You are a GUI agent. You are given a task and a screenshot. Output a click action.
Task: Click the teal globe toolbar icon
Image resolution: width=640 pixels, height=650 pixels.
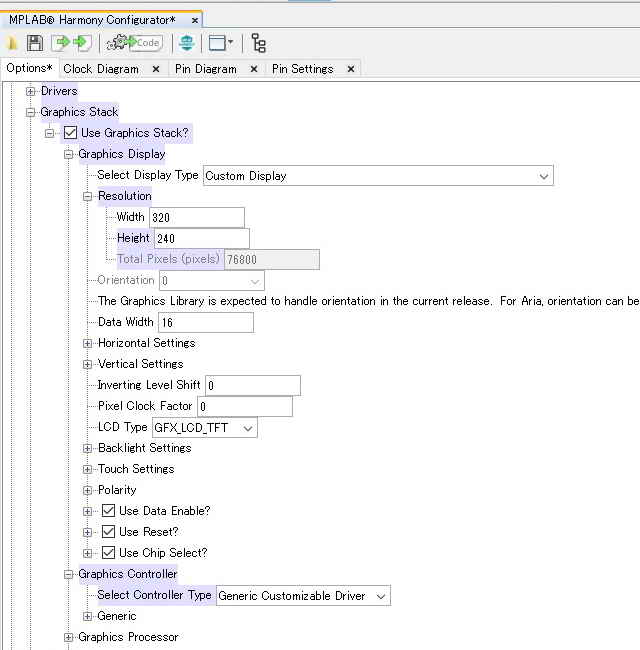186,43
